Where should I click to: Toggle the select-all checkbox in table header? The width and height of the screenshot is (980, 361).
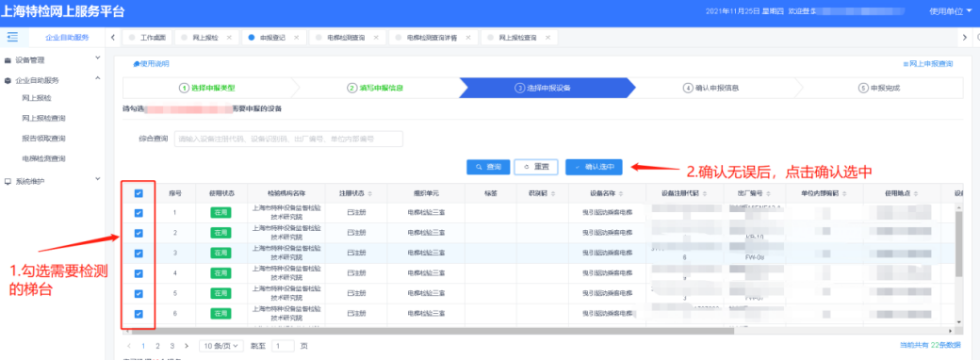pos(139,193)
